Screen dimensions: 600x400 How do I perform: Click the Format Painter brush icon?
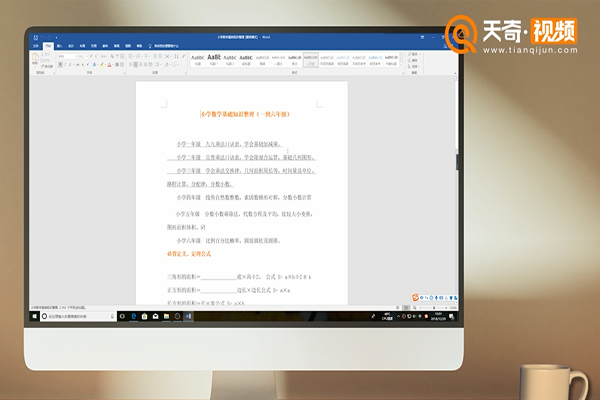(x=43, y=66)
